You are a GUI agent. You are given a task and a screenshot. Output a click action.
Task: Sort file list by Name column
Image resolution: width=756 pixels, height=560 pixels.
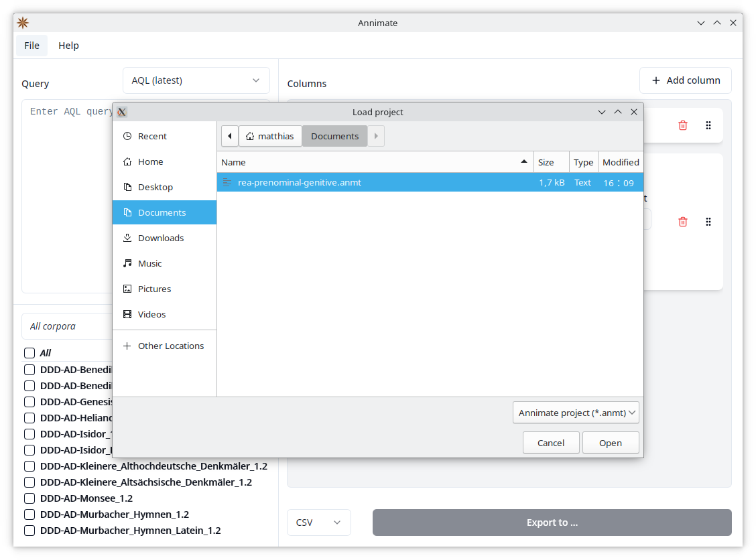pyautogui.click(x=375, y=162)
